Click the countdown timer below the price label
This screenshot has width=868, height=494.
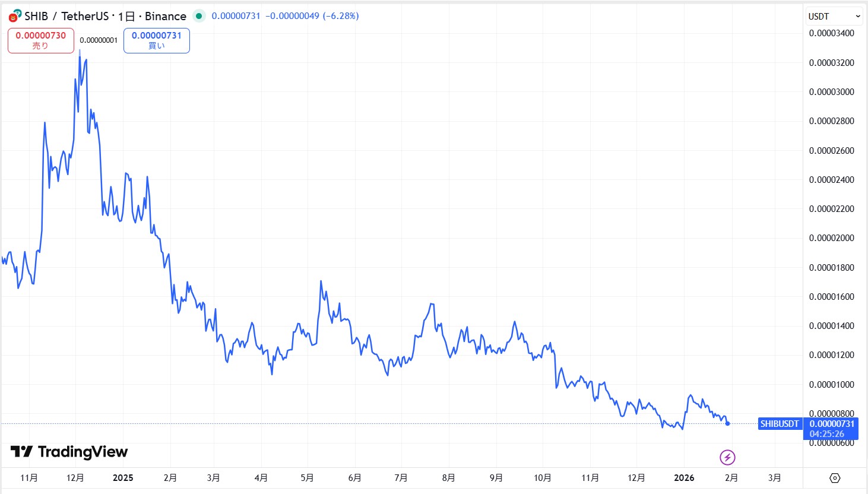[x=828, y=434]
